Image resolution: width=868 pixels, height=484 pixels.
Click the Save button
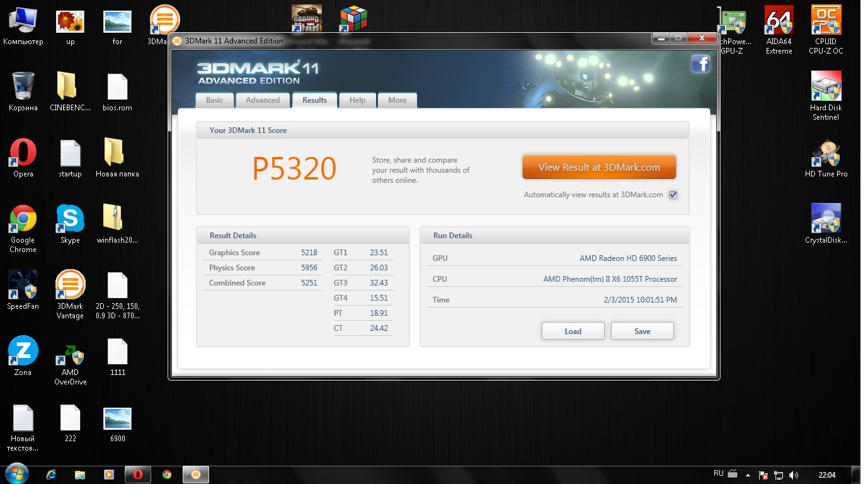(x=642, y=331)
